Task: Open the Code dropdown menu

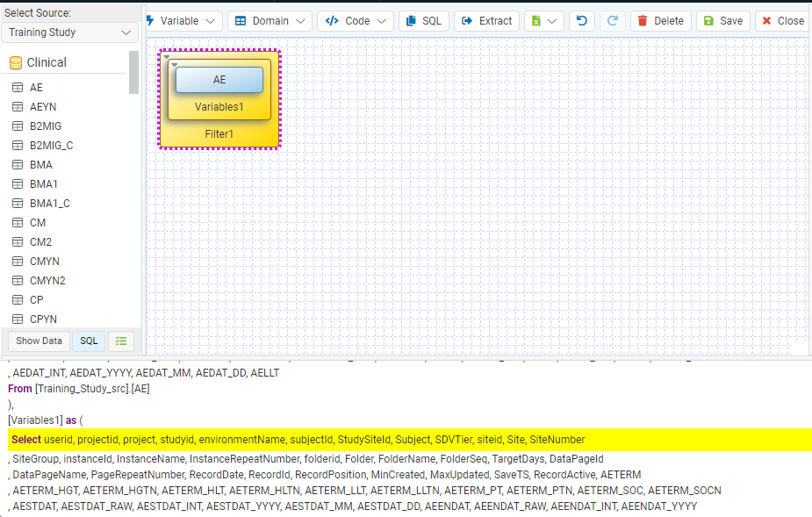Action: click(356, 21)
